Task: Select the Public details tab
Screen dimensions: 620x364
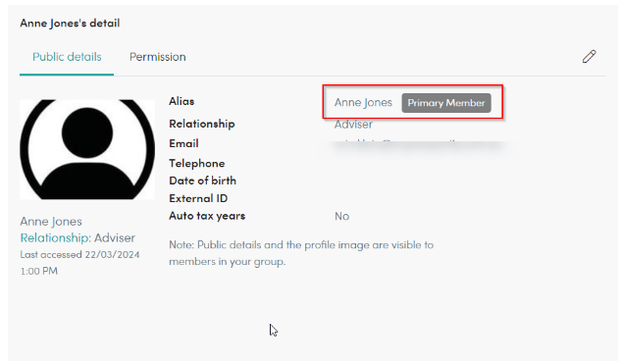Action: pos(67,57)
